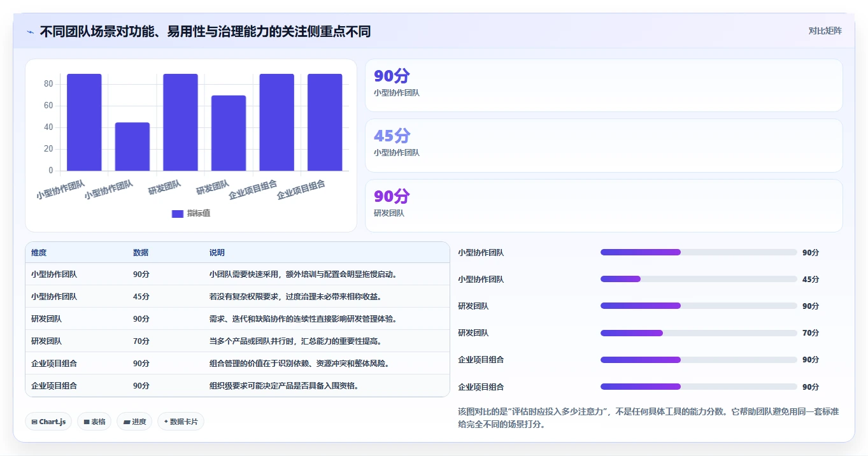This screenshot has width=868, height=456.
Task: Click the footer note starting 该图对比的是
Action: pyautogui.click(x=648, y=418)
